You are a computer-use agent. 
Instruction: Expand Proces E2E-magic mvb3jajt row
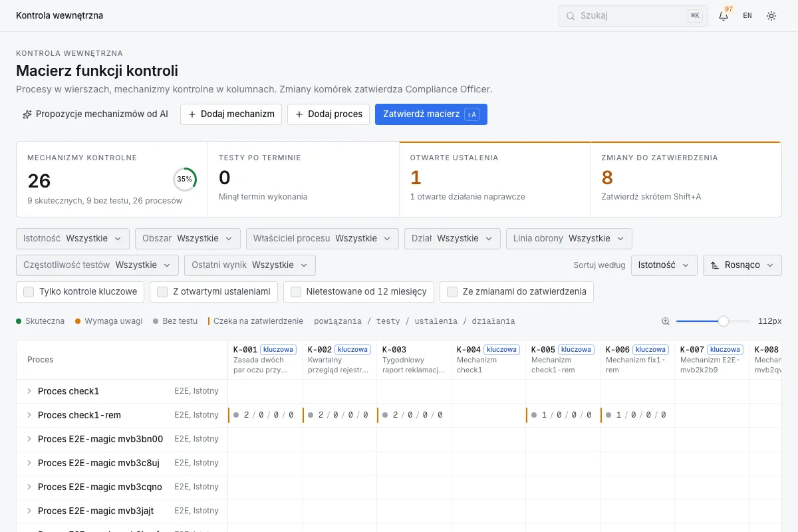[29, 511]
